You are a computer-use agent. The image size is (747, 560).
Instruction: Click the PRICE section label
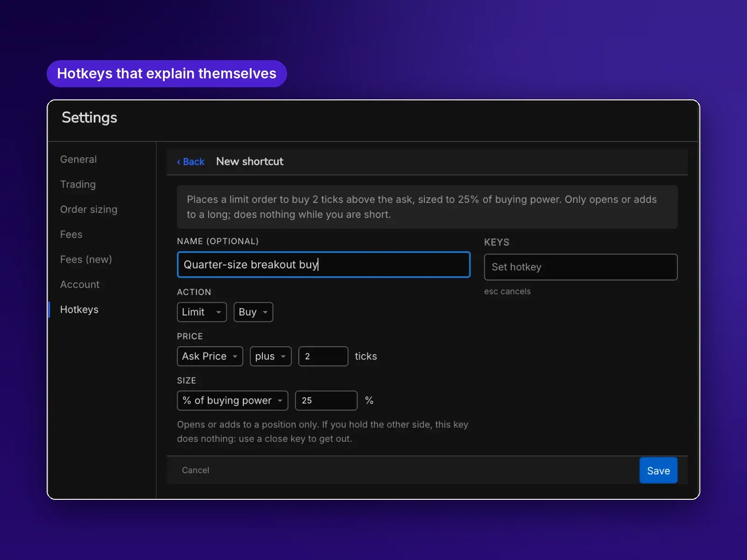click(x=190, y=336)
